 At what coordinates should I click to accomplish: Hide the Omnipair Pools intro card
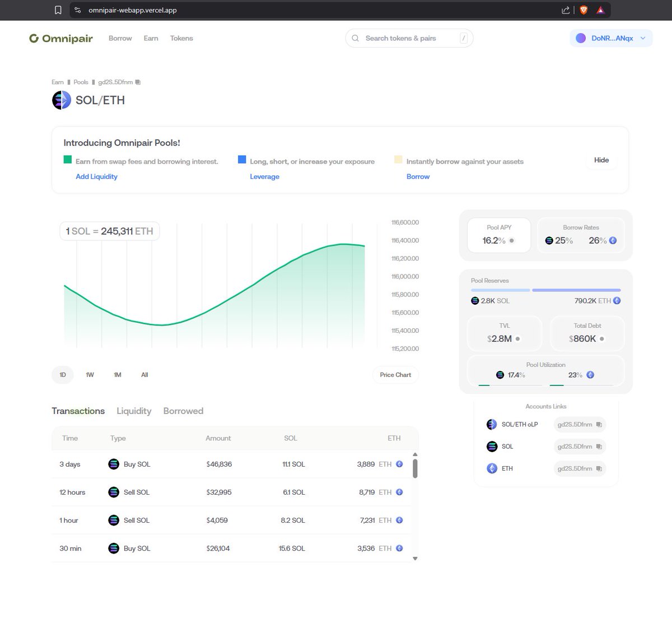pyautogui.click(x=601, y=160)
